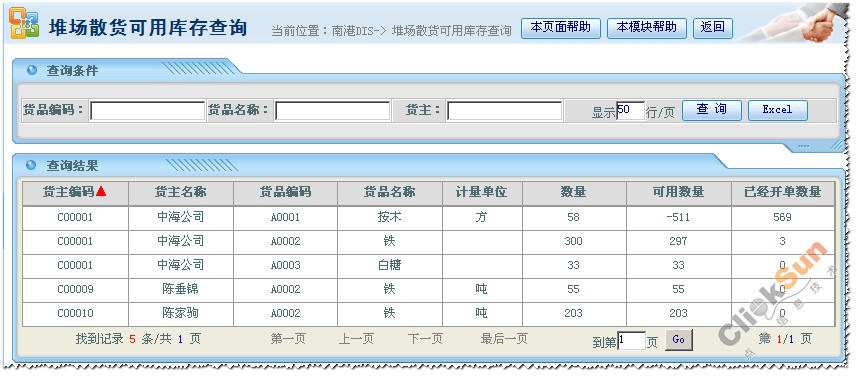Click the 第一页 first page link

288,339
